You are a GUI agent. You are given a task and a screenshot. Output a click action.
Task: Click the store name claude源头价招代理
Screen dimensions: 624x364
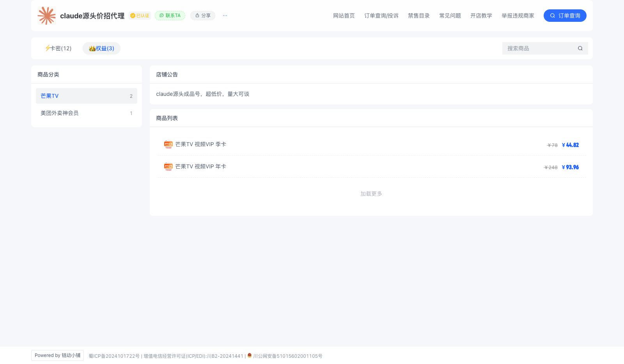(92, 16)
